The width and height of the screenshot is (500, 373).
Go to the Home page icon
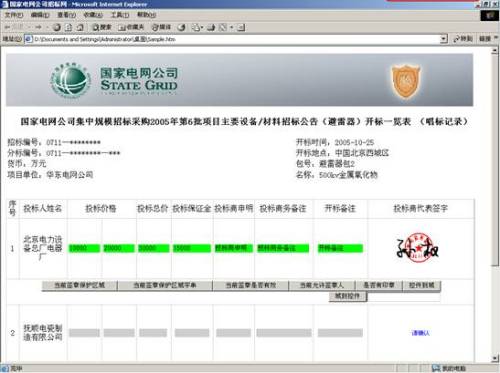pos(80,27)
